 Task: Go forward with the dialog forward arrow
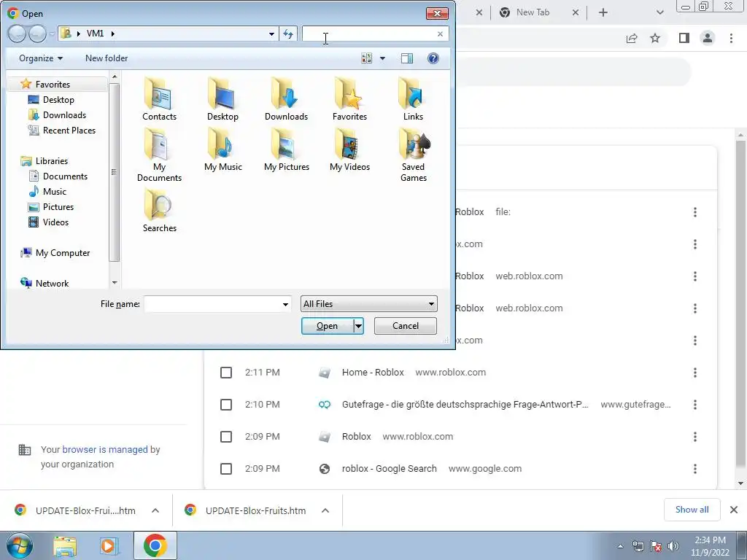[37, 34]
